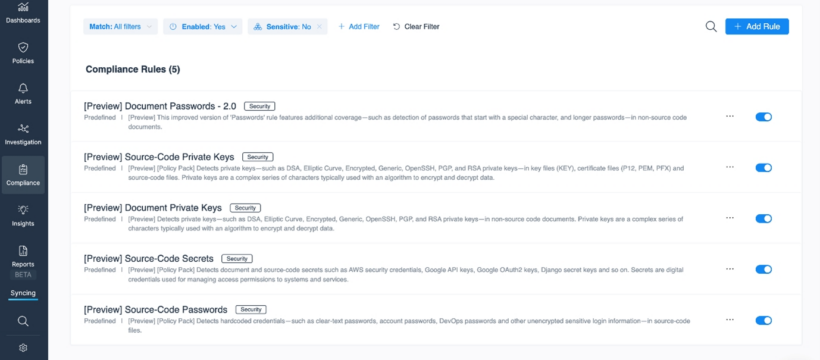Click Security tag on Source-Code Private Keys
820x360 pixels.
pos(257,157)
